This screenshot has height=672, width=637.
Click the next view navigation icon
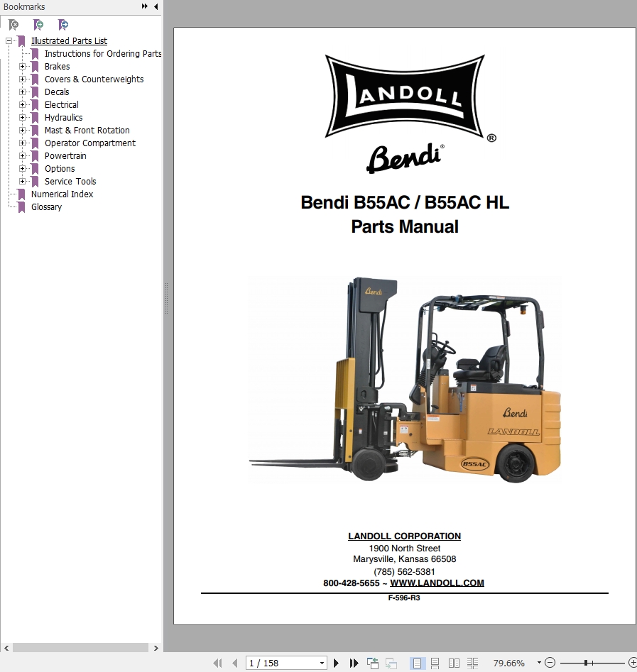pos(391,663)
